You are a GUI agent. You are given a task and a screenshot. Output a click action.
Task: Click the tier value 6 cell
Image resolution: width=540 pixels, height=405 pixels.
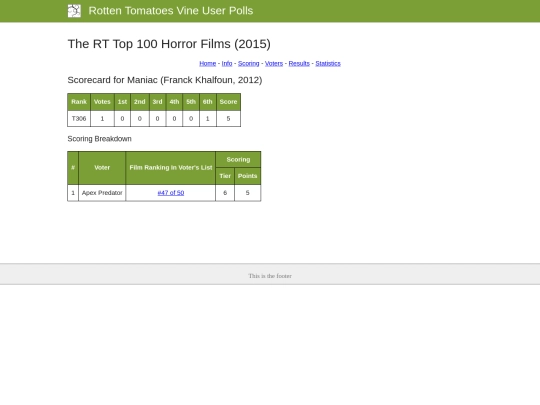pyautogui.click(x=225, y=193)
